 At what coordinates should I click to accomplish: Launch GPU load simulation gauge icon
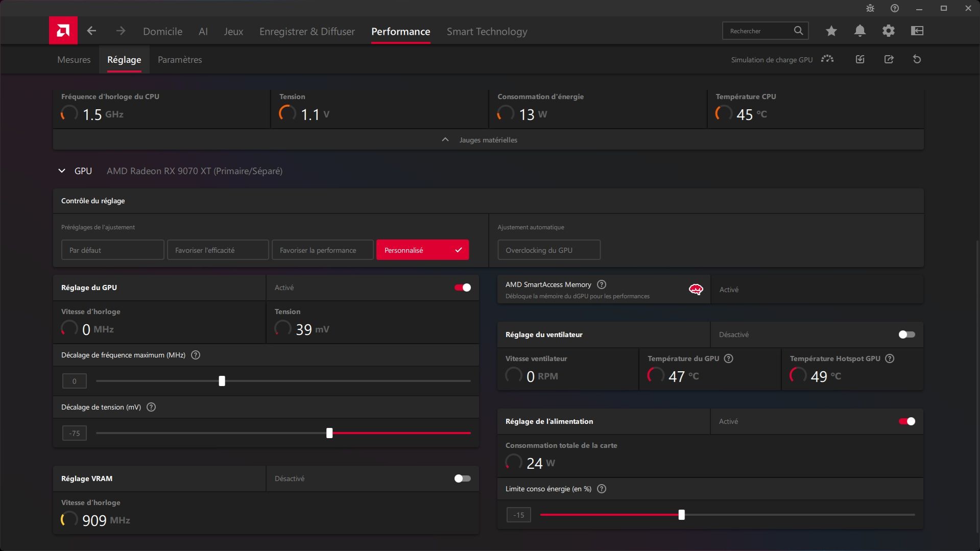click(x=827, y=59)
